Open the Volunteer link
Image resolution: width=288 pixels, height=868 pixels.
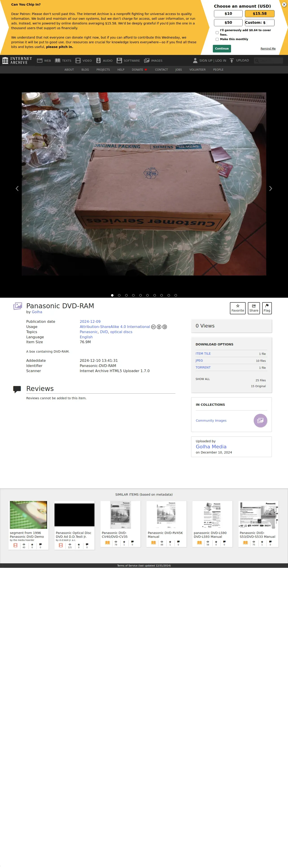[197, 70]
